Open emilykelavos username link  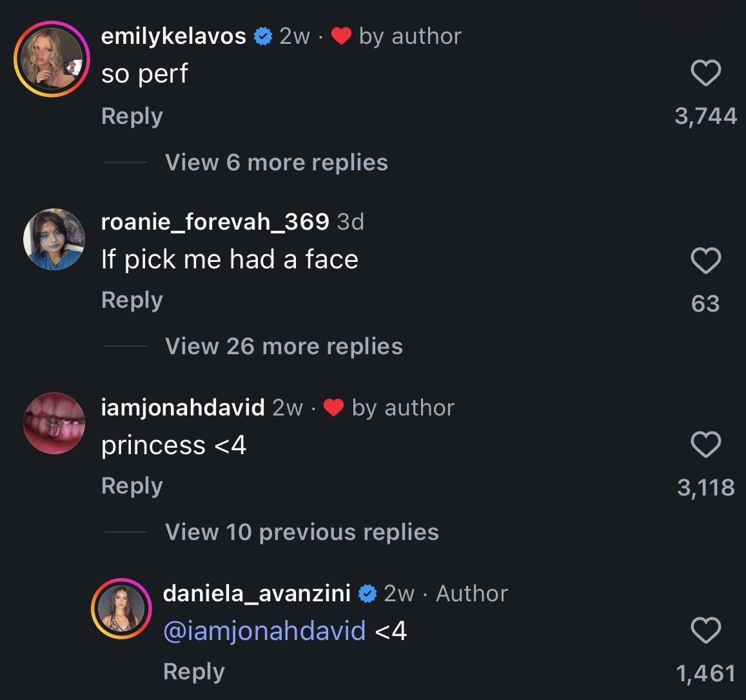click(x=173, y=36)
